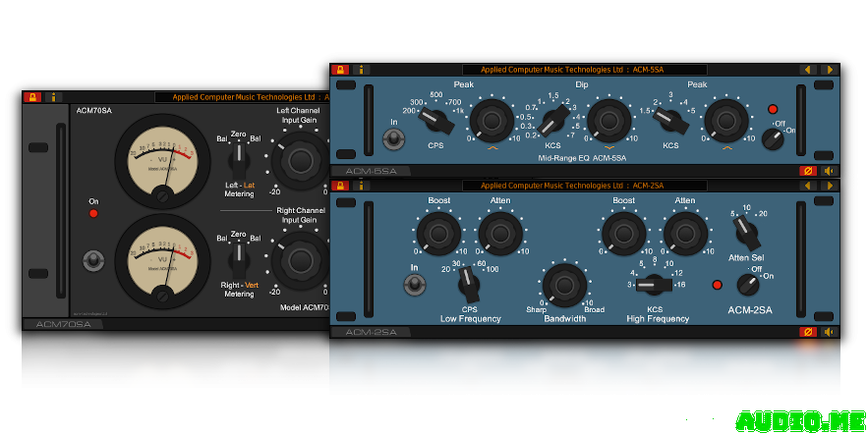Click the Dip gain knob on ACM-5SA

[x=608, y=121]
